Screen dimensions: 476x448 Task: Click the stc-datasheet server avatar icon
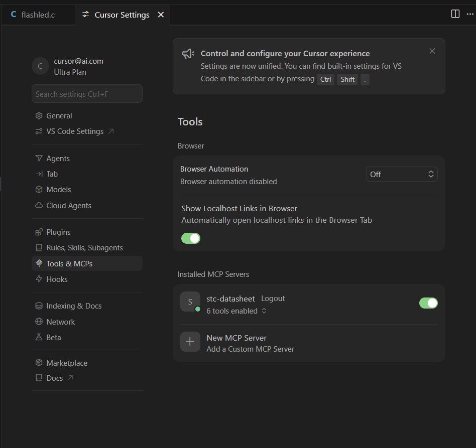point(190,302)
